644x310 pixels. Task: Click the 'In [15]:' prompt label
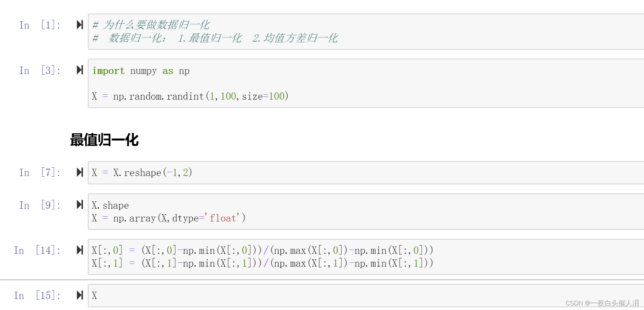point(37,295)
